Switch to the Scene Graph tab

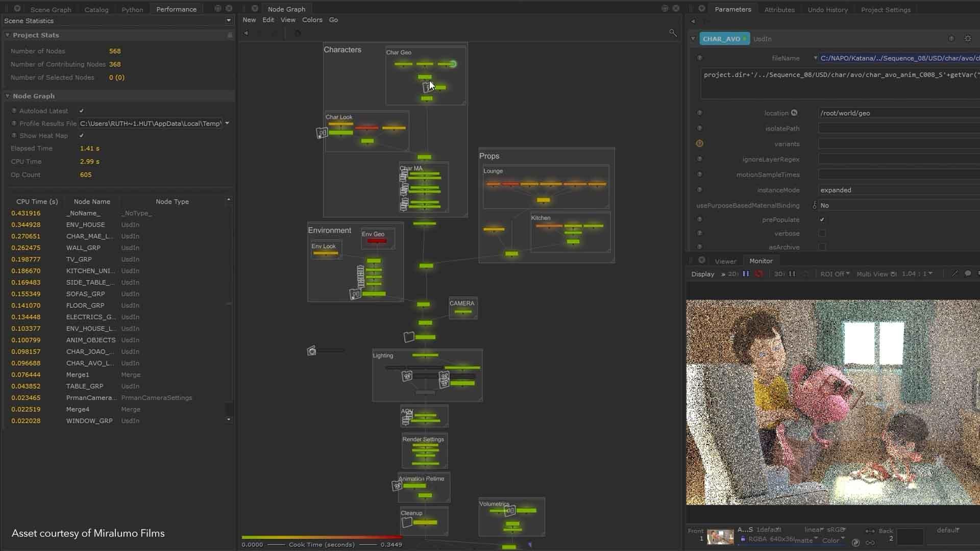[x=51, y=9]
